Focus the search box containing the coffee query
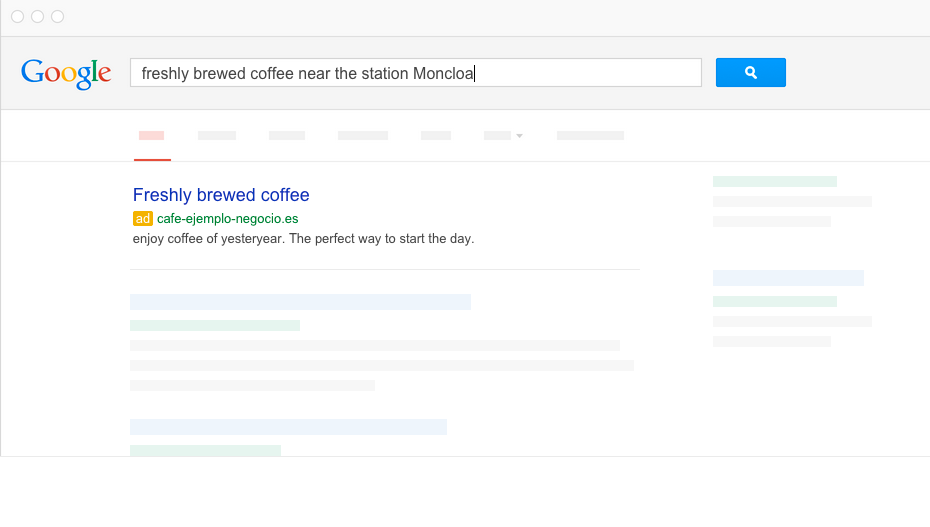This screenshot has height=527, width=930. [416, 72]
